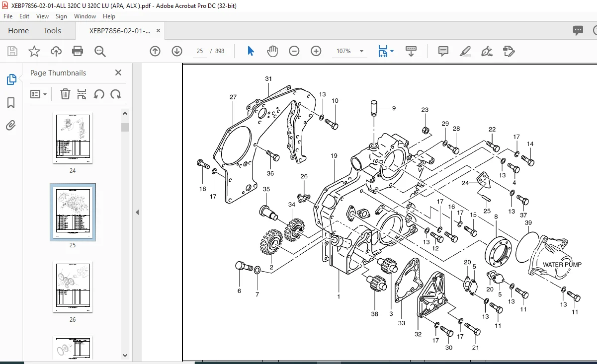Open the Edit menu

pos(24,16)
